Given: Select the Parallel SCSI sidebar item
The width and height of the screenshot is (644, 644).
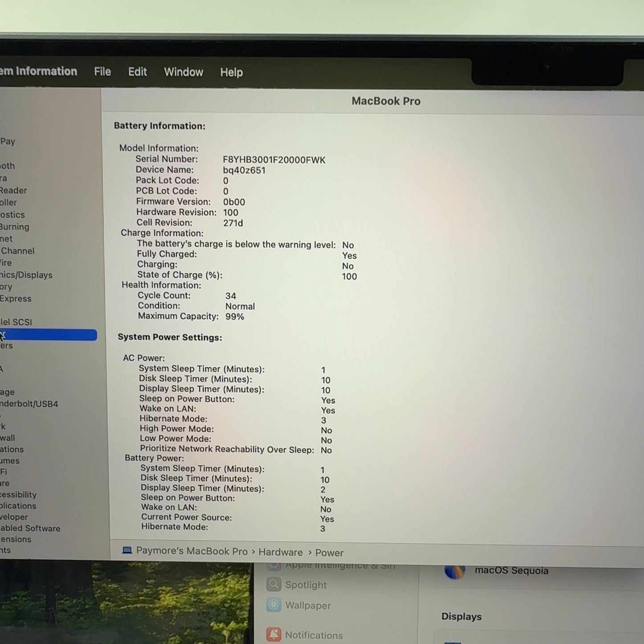Looking at the screenshot, I should 16,322.
